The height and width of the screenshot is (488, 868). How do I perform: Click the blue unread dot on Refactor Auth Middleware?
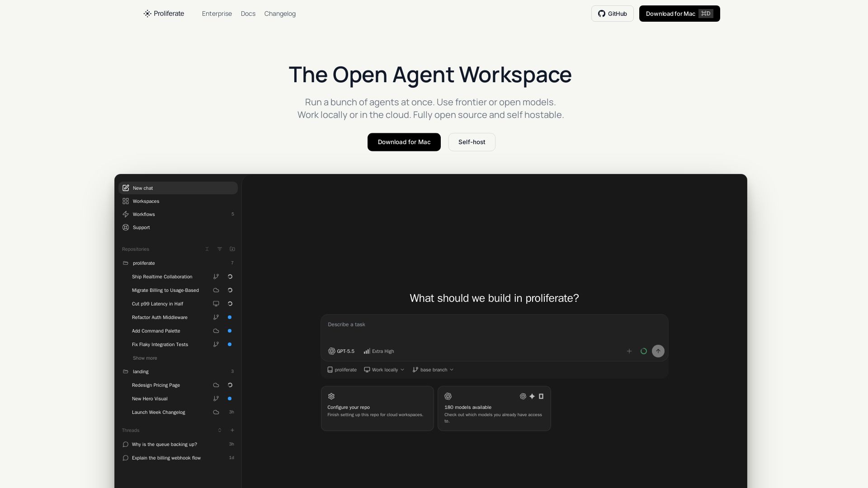230,317
